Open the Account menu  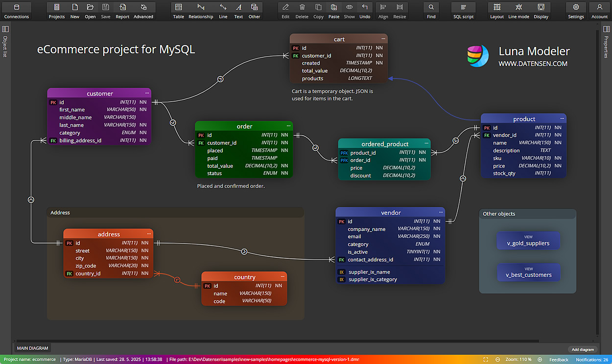pyautogui.click(x=599, y=11)
